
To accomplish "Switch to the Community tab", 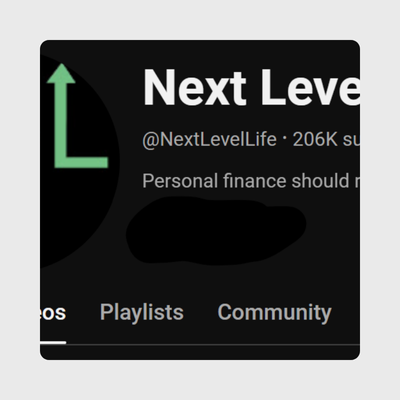I will [x=274, y=313].
